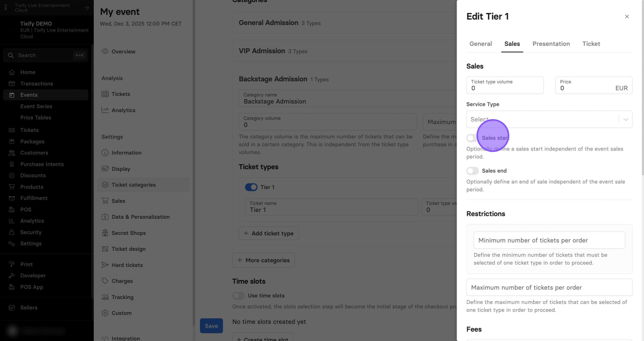Image resolution: width=644 pixels, height=341 pixels.
Task: Click the Discounts sidebar icon
Action: coord(12,175)
